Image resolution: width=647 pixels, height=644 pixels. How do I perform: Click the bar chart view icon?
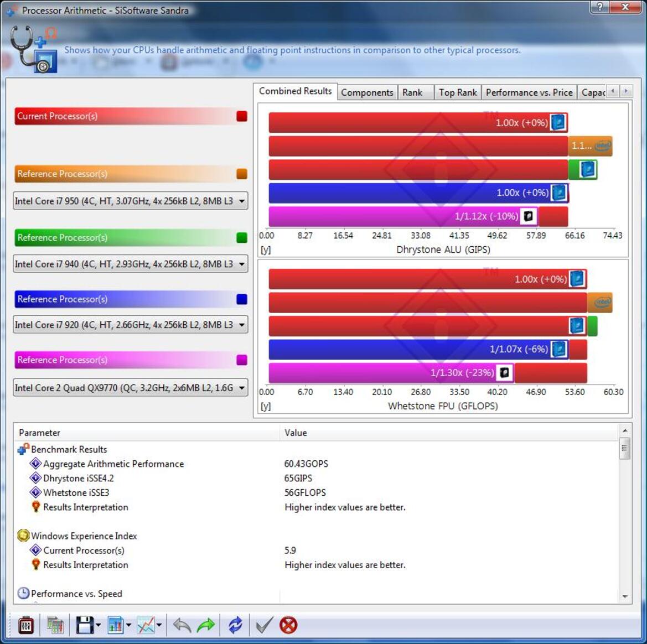116,625
